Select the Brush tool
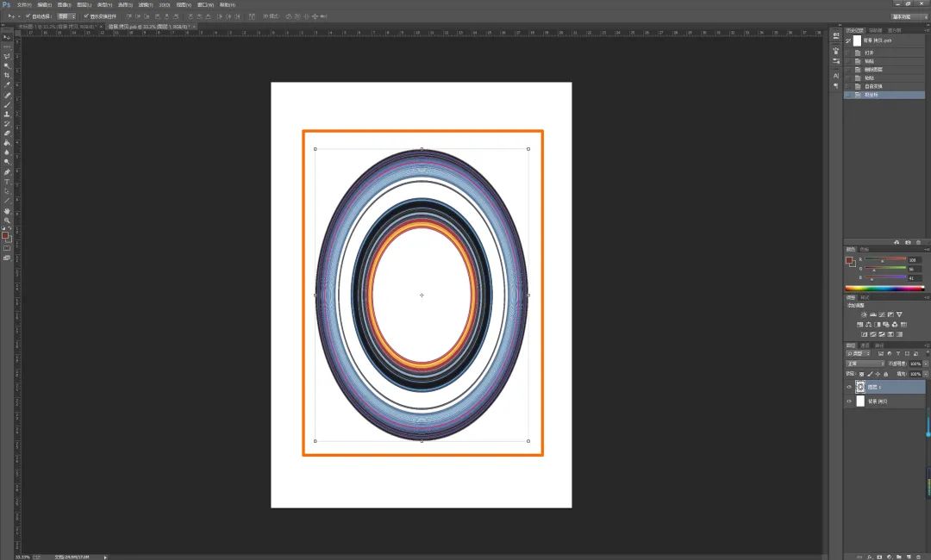The height and width of the screenshot is (560, 931). pos(7,104)
